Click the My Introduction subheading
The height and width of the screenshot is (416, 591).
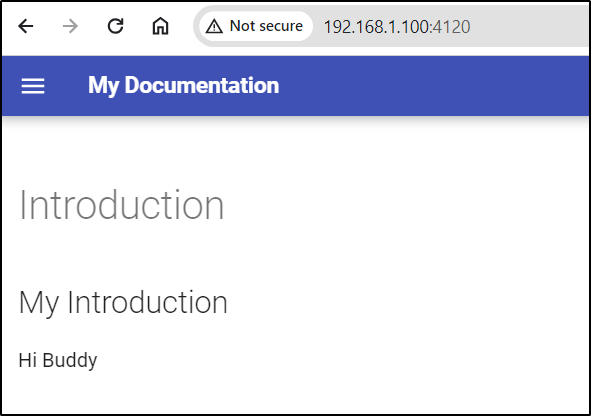click(x=123, y=303)
